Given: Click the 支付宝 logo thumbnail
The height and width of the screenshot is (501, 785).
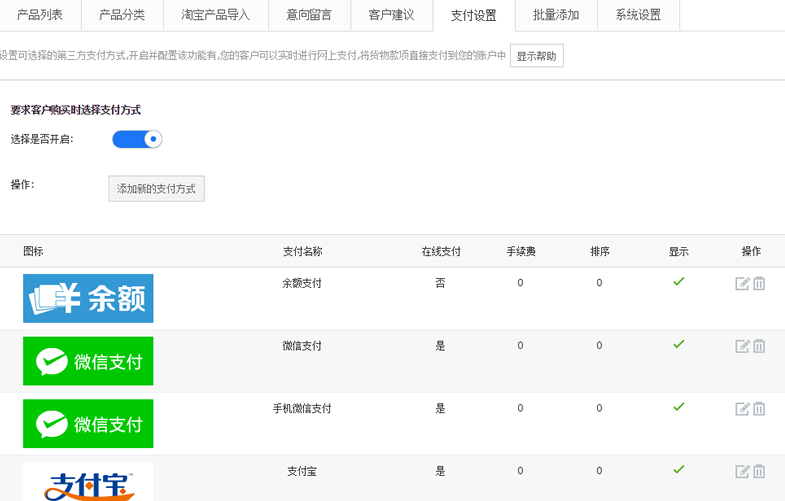Looking at the screenshot, I should coord(88,481).
